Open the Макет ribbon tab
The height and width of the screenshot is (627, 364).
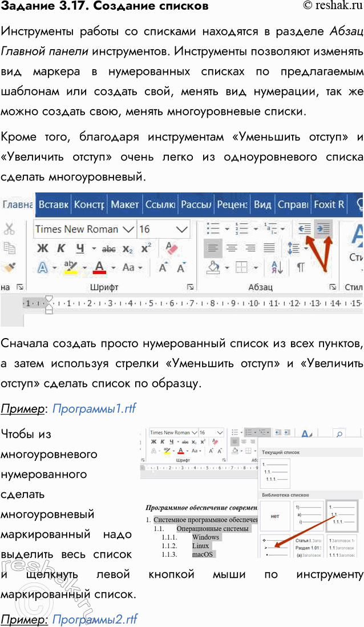(x=124, y=204)
